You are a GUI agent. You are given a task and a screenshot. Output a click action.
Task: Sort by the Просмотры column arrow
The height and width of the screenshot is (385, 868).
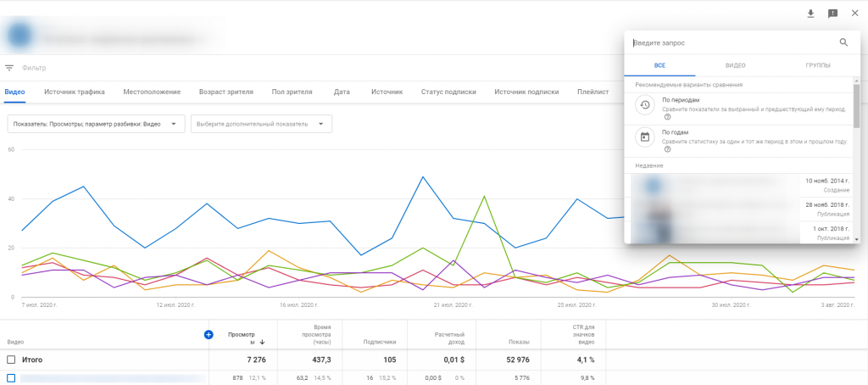(262, 343)
